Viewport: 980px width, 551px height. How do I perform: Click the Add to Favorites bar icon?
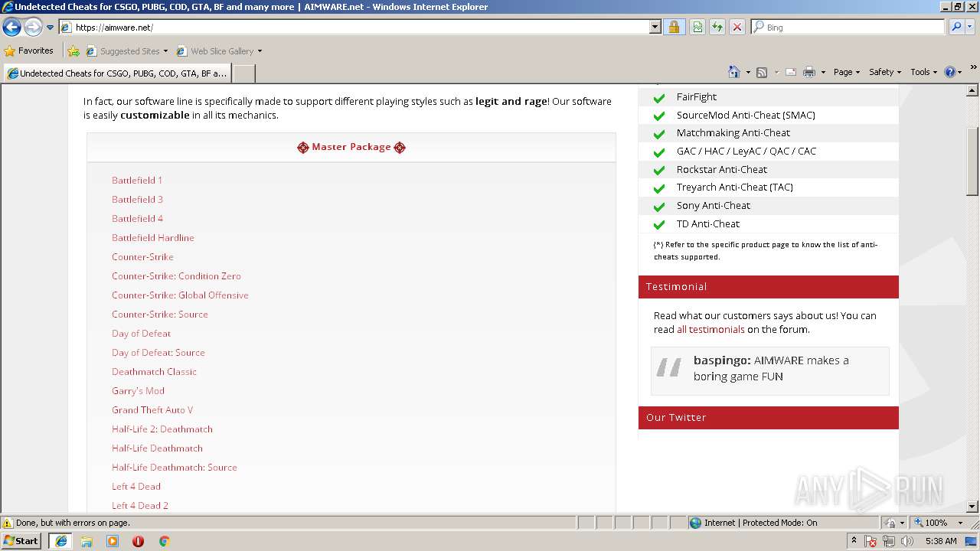(x=73, y=51)
